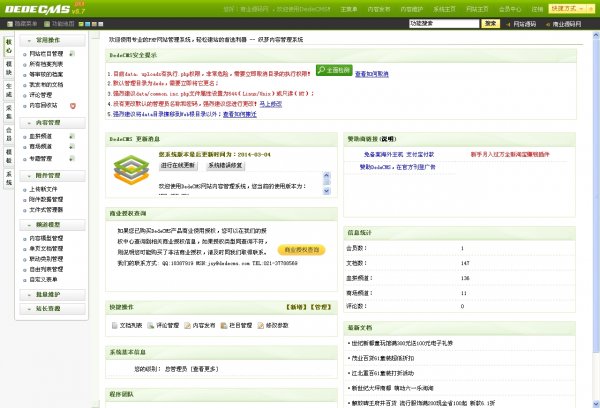Viewport: 600px width, 408px height.
Task: Click the add icon beside 专题管理
Action: [x=72, y=158]
